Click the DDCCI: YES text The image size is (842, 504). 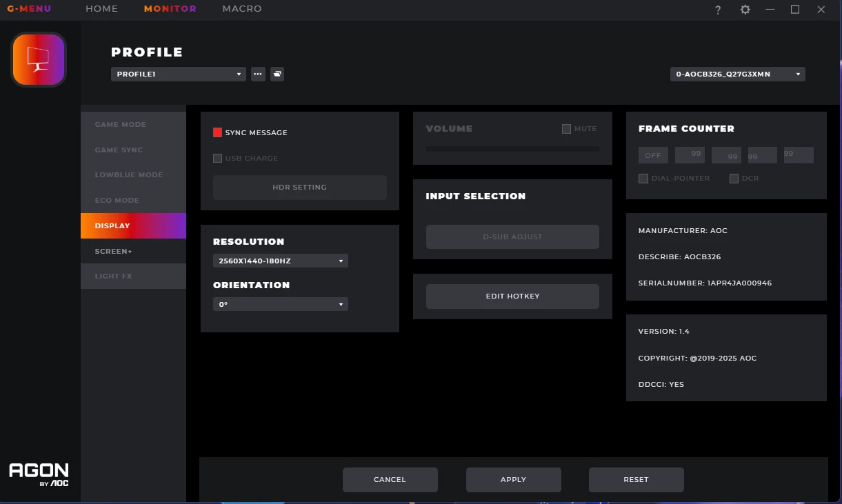(661, 385)
